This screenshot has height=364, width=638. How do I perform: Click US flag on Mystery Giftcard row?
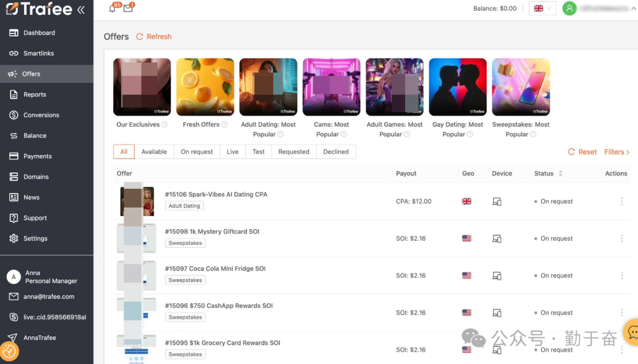tap(467, 238)
